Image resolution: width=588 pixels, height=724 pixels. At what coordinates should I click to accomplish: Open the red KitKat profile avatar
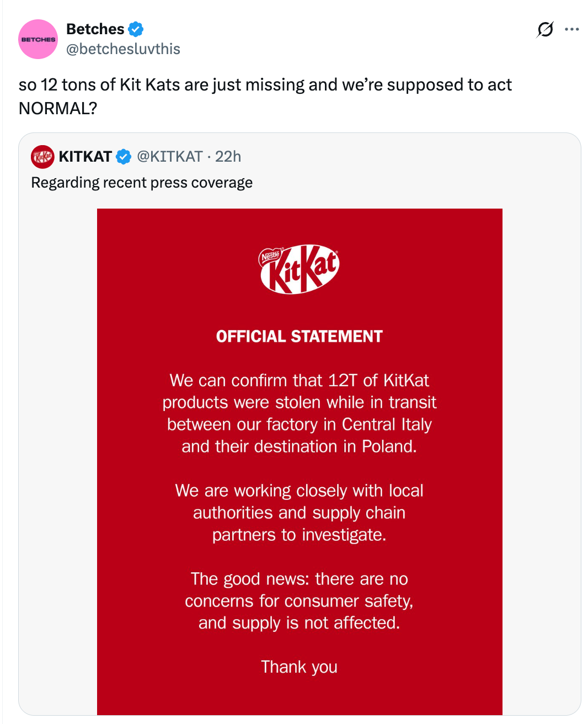(x=42, y=156)
